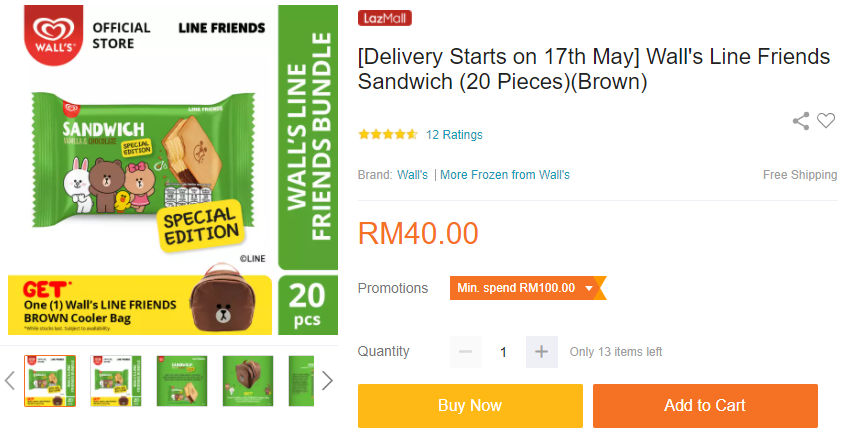Select the third product thumbnail
This screenshot has height=442, width=851.
point(182,380)
